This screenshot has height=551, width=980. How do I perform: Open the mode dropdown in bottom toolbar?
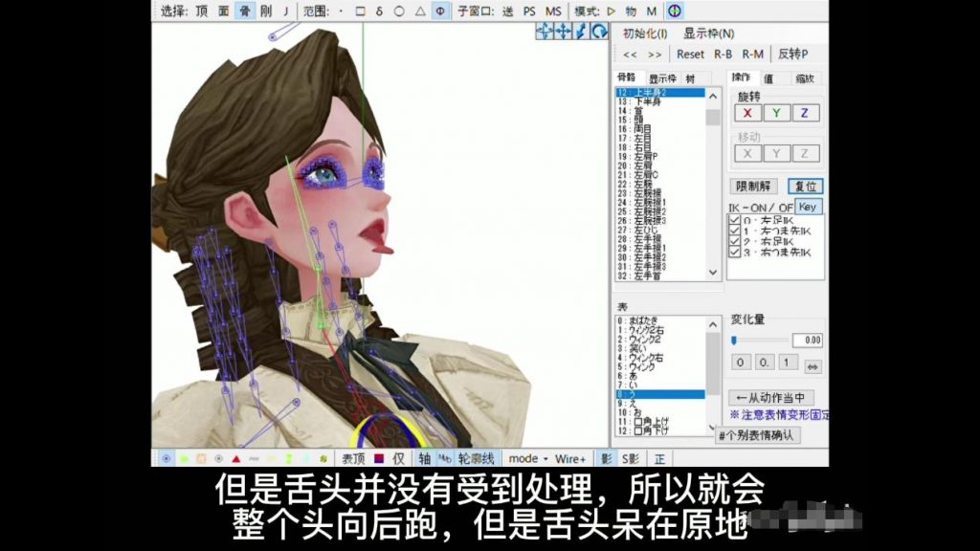click(528, 459)
